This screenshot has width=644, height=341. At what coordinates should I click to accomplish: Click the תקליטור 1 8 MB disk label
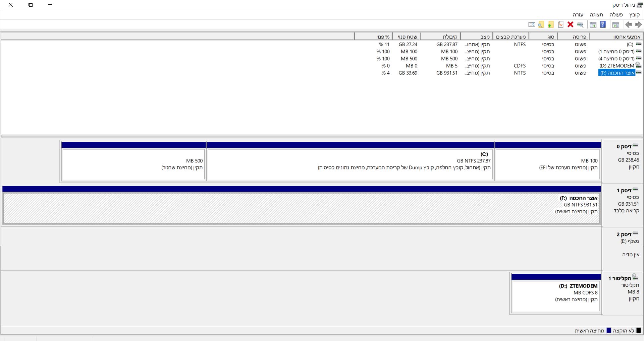point(623,292)
